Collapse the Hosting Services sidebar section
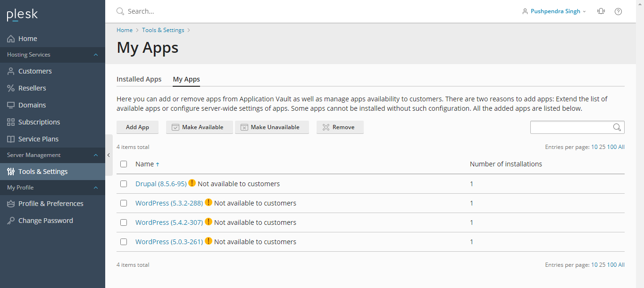Viewport: 644px width, 288px height. (96, 55)
